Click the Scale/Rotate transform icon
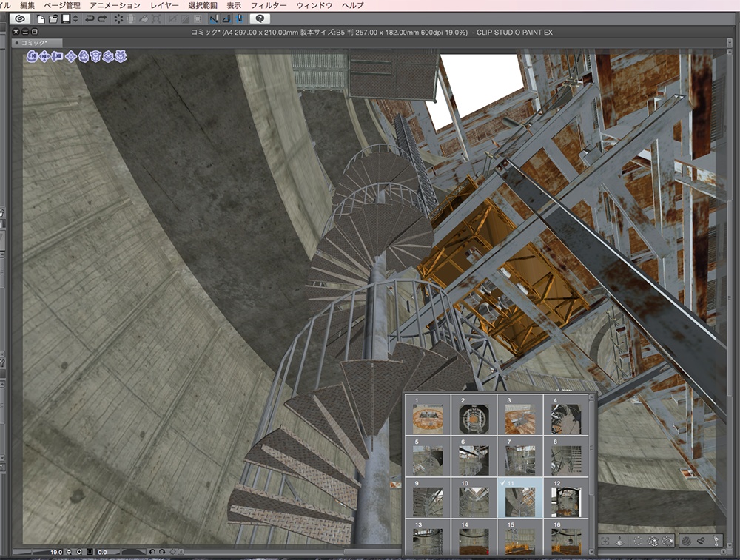The height and width of the screenshot is (560, 740). 156,19
